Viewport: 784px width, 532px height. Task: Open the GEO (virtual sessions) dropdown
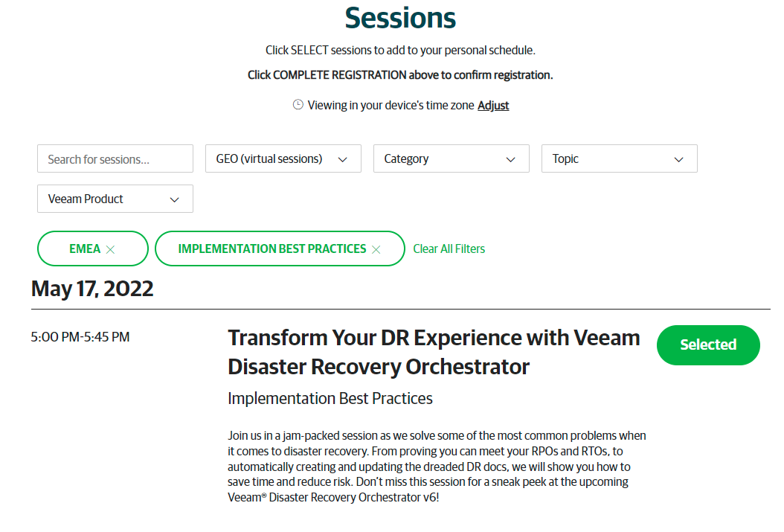(x=283, y=158)
